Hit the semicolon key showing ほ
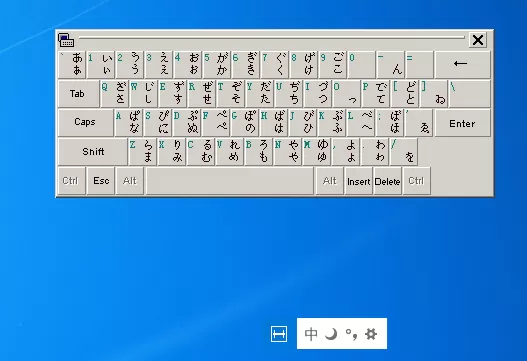 (389, 122)
